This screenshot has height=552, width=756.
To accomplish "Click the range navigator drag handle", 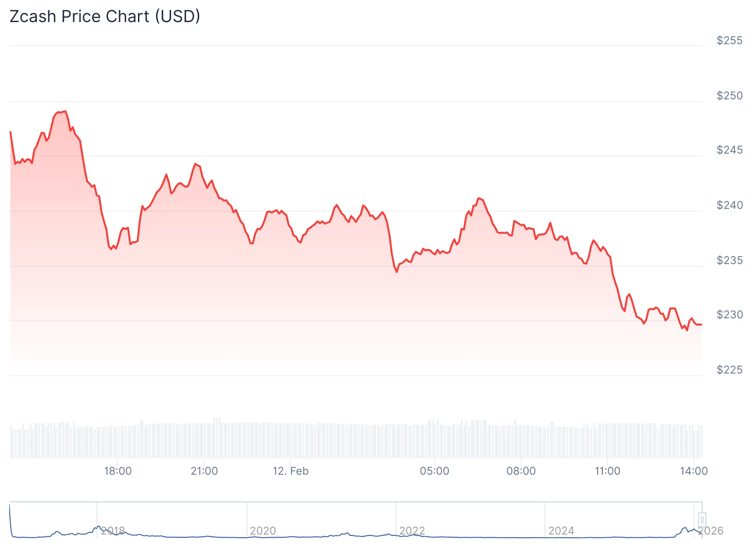I will click(x=702, y=519).
